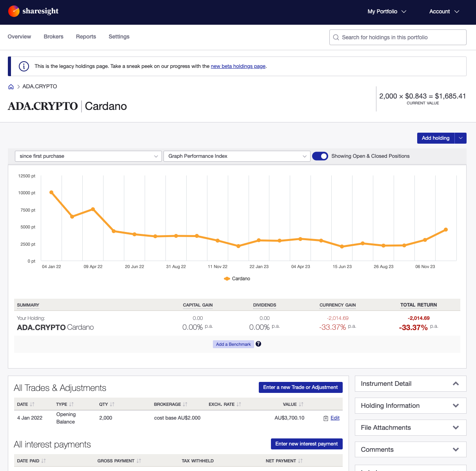The width and height of the screenshot is (476, 471).
Task: Click the search magnifier icon
Action: 336,37
